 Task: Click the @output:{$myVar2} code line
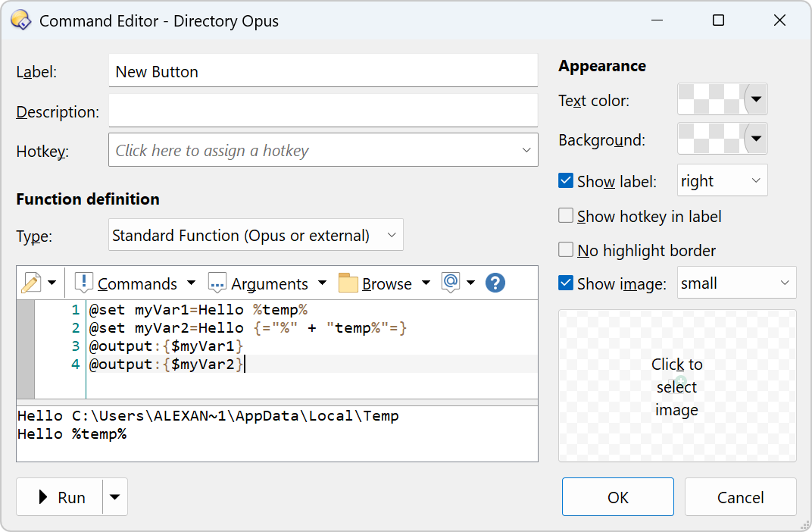(x=166, y=365)
